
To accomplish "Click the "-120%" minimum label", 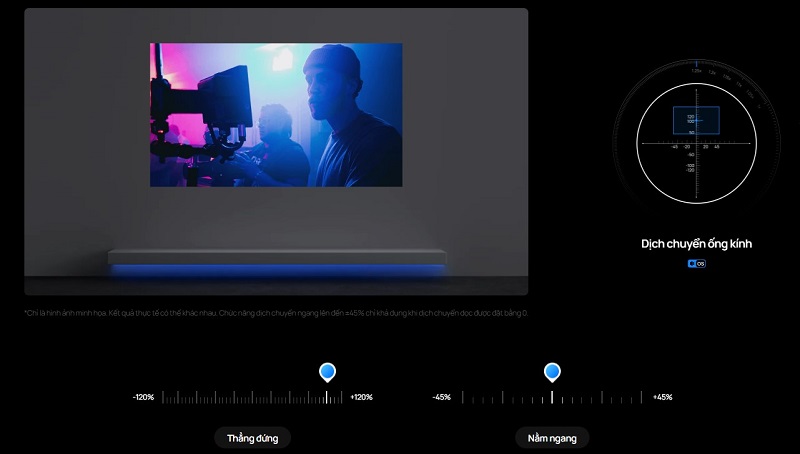I will (143, 397).
